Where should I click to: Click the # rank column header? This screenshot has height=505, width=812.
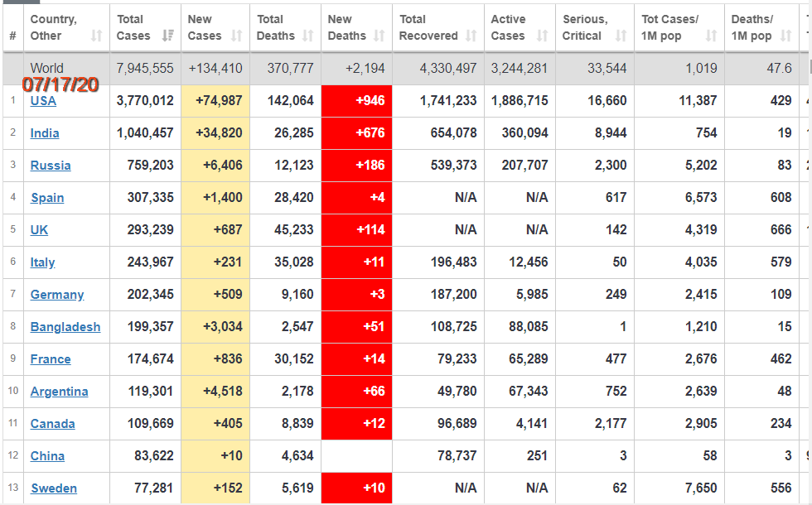pos(12,36)
